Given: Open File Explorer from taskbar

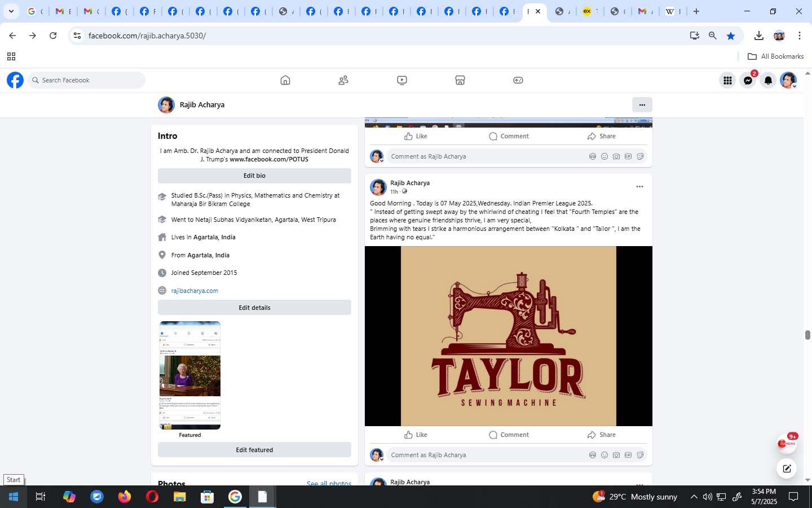Looking at the screenshot, I should pos(179,497).
